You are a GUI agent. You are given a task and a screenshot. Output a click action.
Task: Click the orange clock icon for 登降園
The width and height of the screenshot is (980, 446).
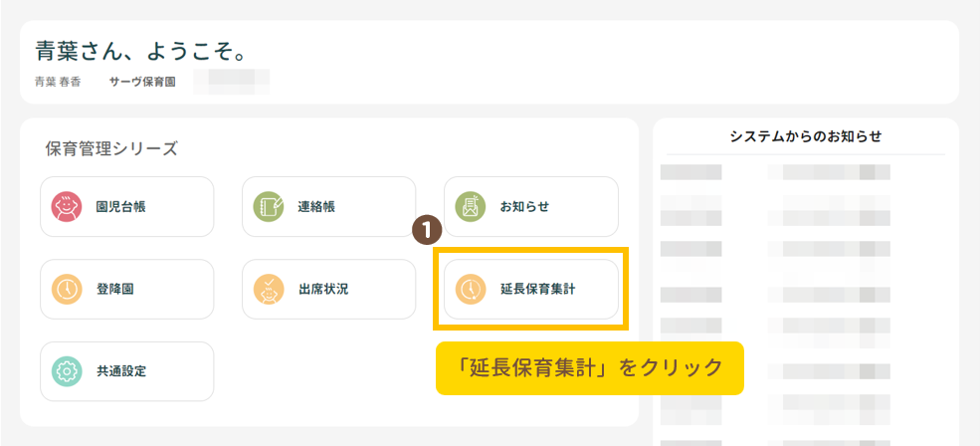[x=67, y=290]
